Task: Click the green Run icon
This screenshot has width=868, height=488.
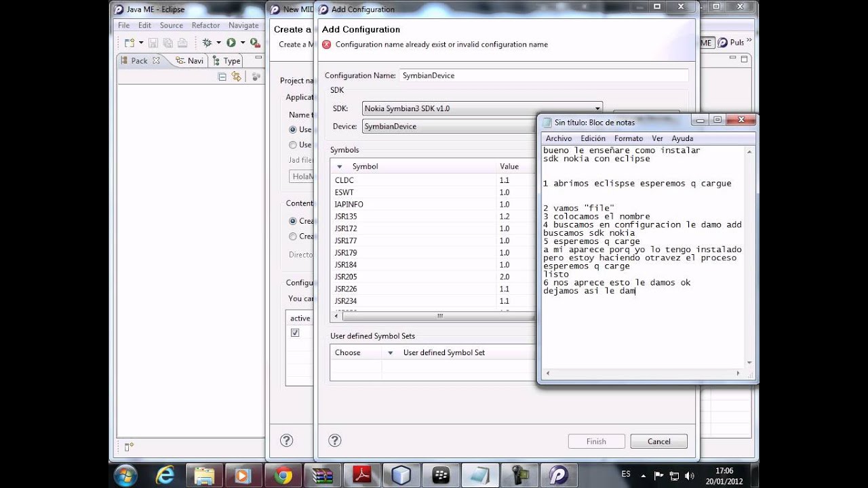Action: pos(231,43)
